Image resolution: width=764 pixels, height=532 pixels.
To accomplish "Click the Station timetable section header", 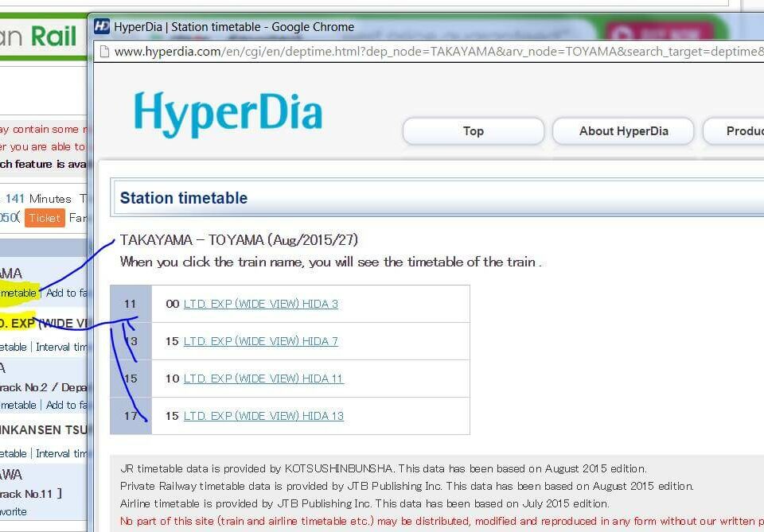I will (184, 198).
